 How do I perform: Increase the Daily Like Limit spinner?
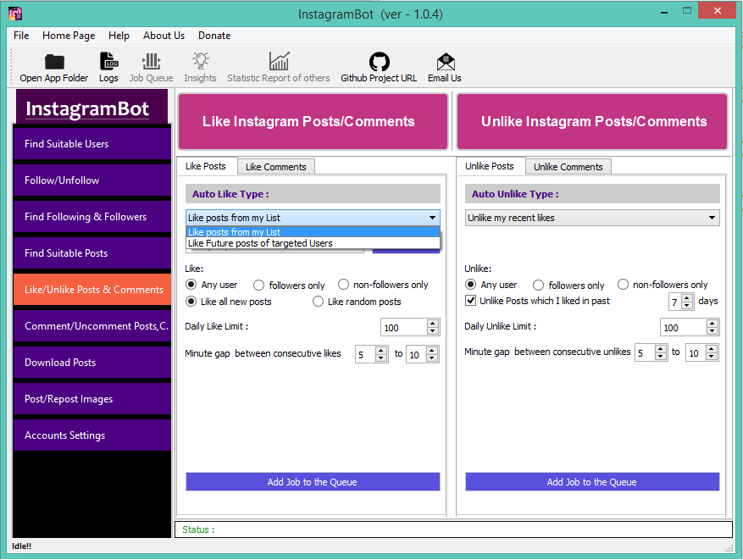pos(432,323)
